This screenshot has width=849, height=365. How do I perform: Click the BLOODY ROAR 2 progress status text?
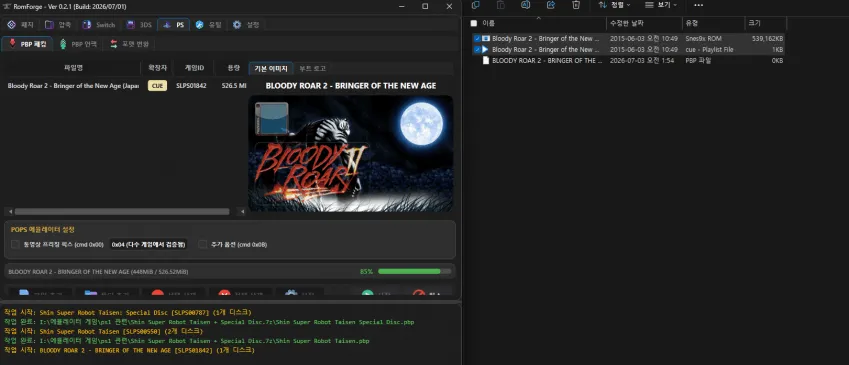[x=98, y=271]
